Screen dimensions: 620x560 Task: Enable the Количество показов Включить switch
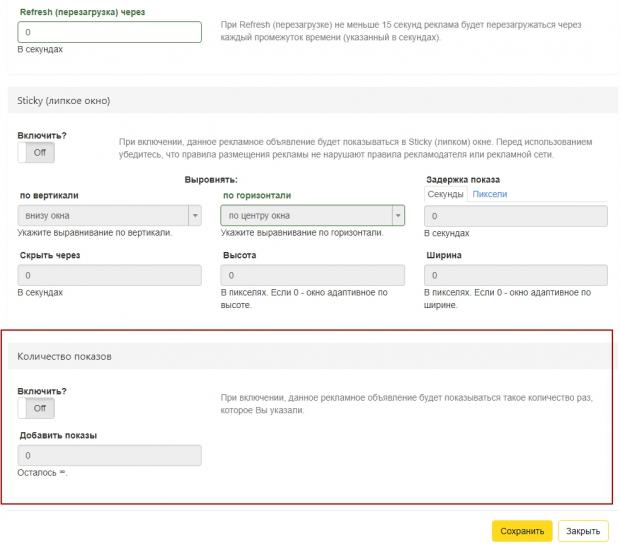[36, 408]
